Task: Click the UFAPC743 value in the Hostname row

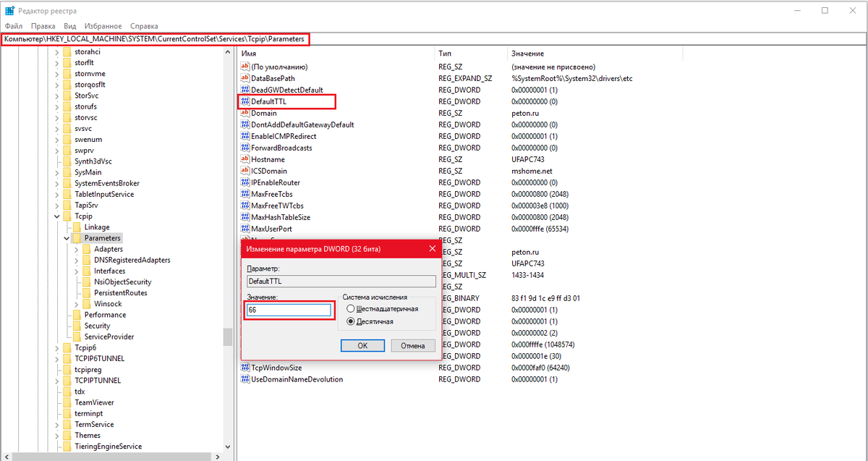Action: [x=528, y=159]
